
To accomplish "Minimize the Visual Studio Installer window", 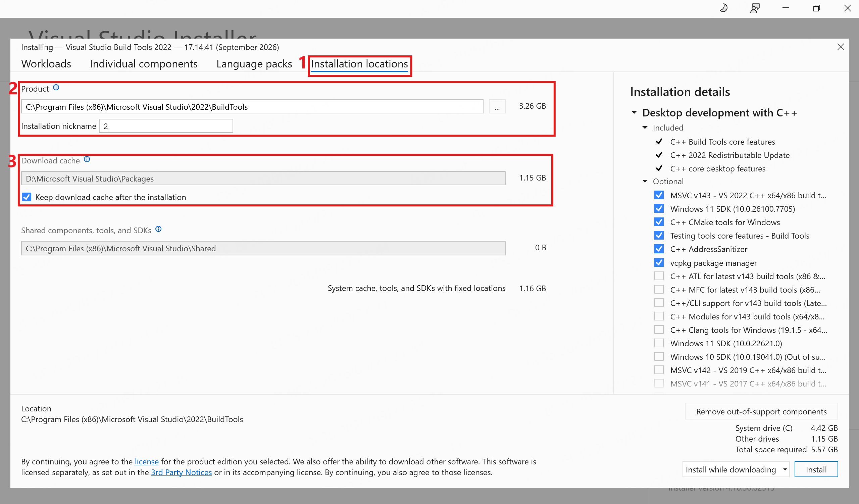I will pyautogui.click(x=786, y=8).
